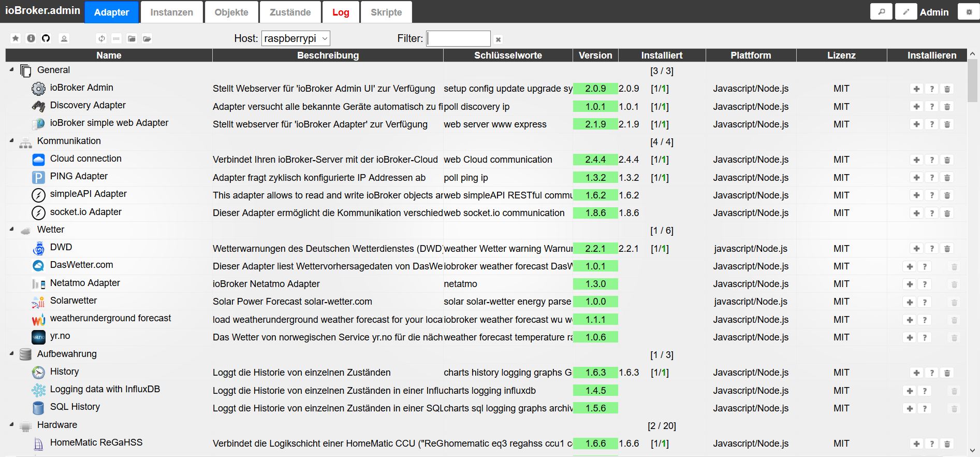Click the circular refresh arrows toolbar icon

101,38
